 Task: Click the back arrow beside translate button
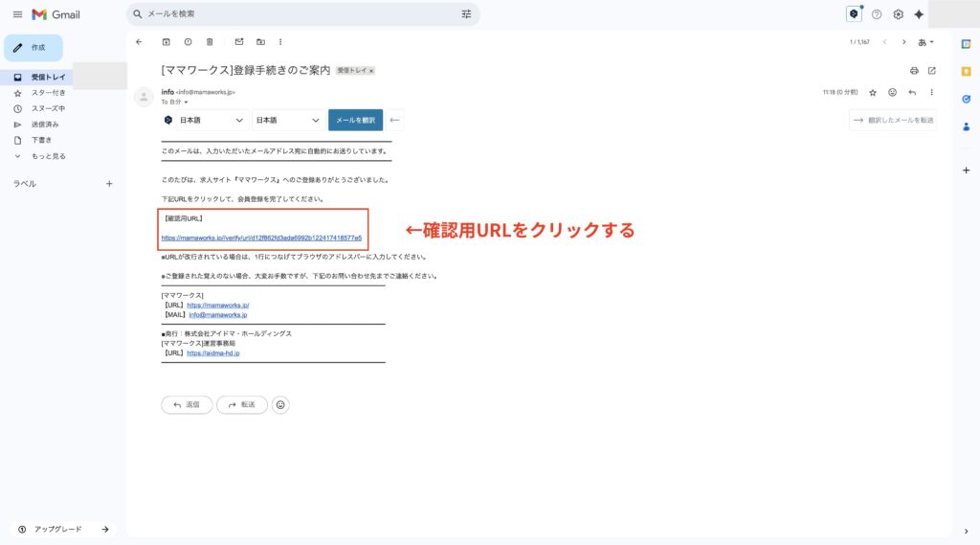pyautogui.click(x=394, y=120)
